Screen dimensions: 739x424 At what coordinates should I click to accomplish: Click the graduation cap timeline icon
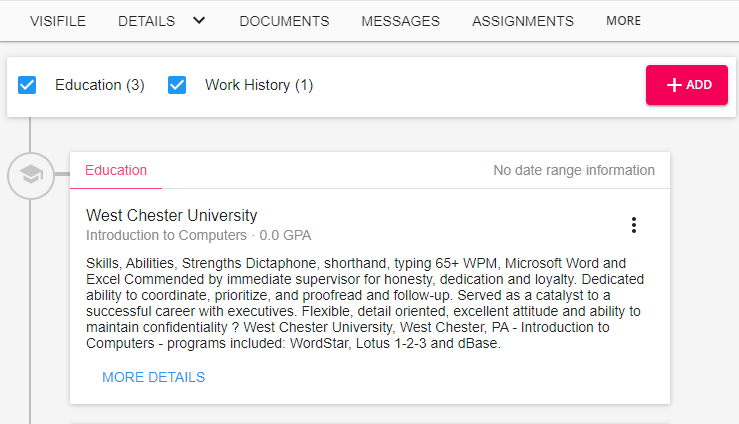point(32,176)
